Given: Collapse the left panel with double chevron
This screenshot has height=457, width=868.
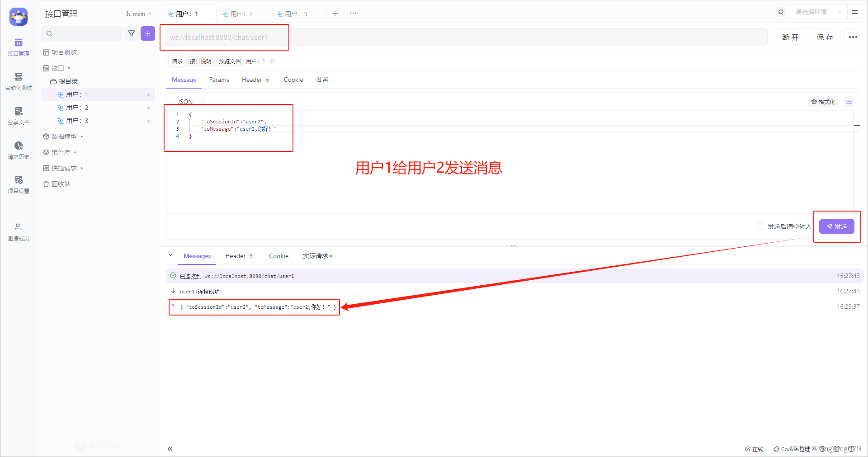Looking at the screenshot, I should click(170, 449).
